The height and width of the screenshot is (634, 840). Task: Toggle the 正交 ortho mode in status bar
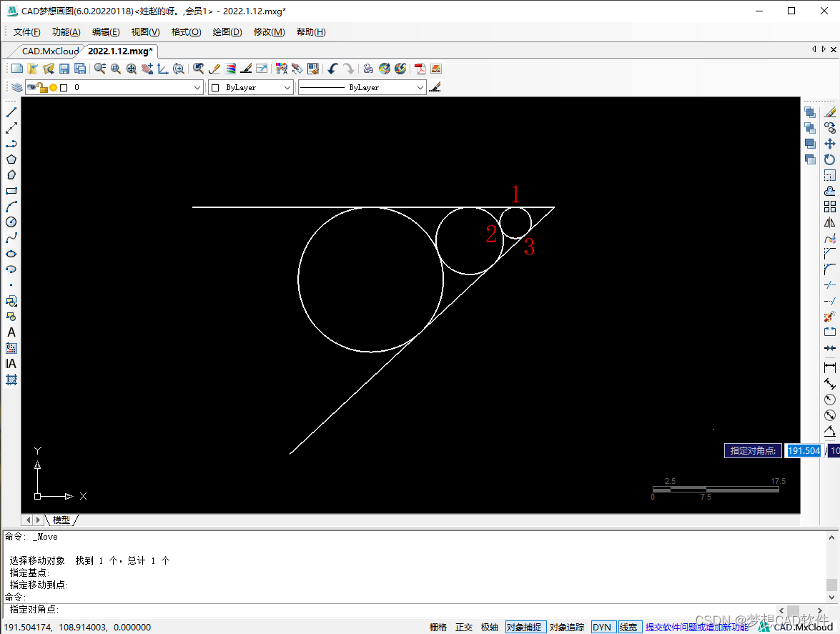coord(464,627)
